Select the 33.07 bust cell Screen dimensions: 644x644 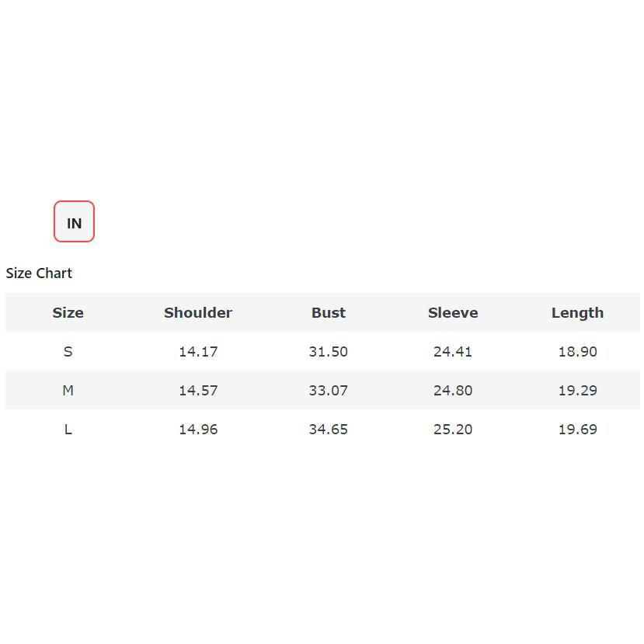tap(328, 391)
